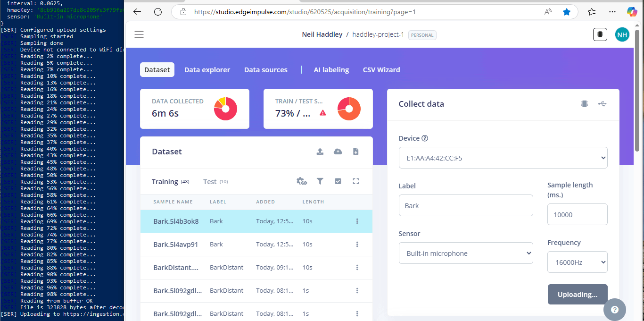Open actions menu for Bark.5l4avp91

(357, 244)
